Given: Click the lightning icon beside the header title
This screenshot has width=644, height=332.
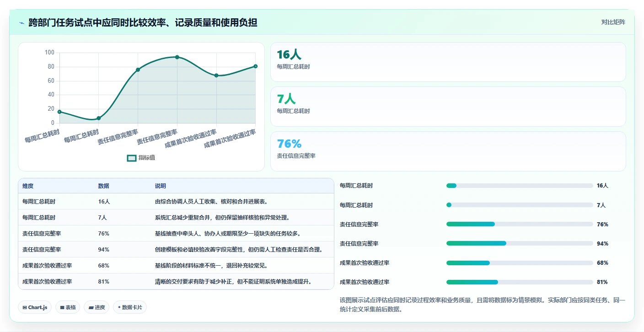Looking at the screenshot, I should (x=21, y=22).
